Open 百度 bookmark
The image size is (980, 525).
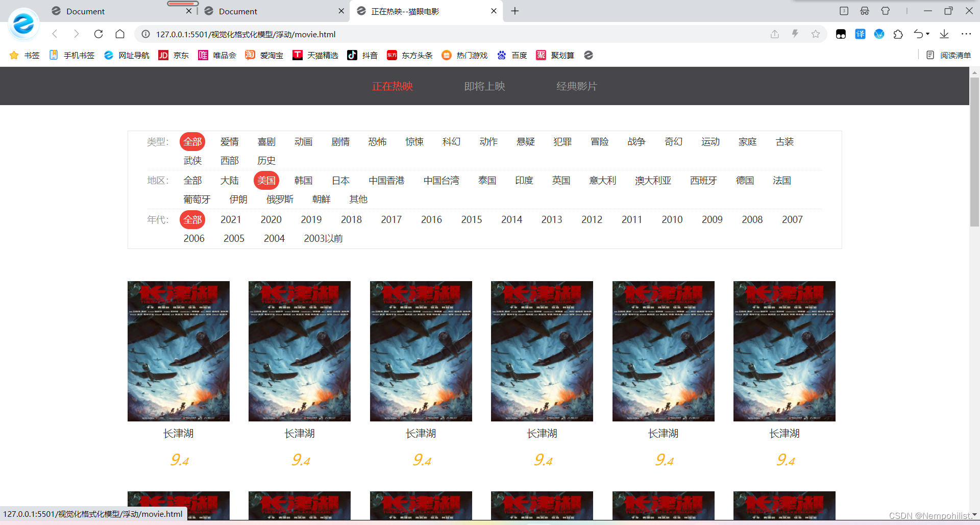tap(512, 55)
